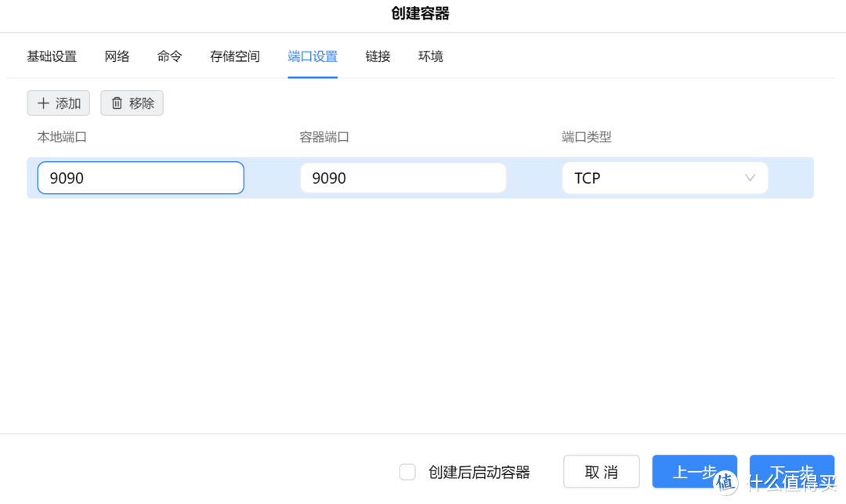846x504 pixels.
Task: Proceed with the 下一步 button
Action: pyautogui.click(x=791, y=472)
